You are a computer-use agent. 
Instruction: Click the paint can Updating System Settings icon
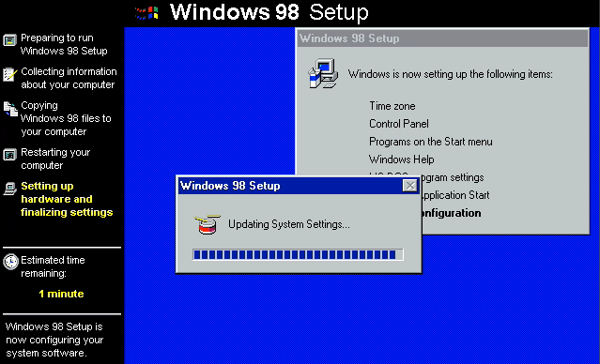(x=208, y=224)
